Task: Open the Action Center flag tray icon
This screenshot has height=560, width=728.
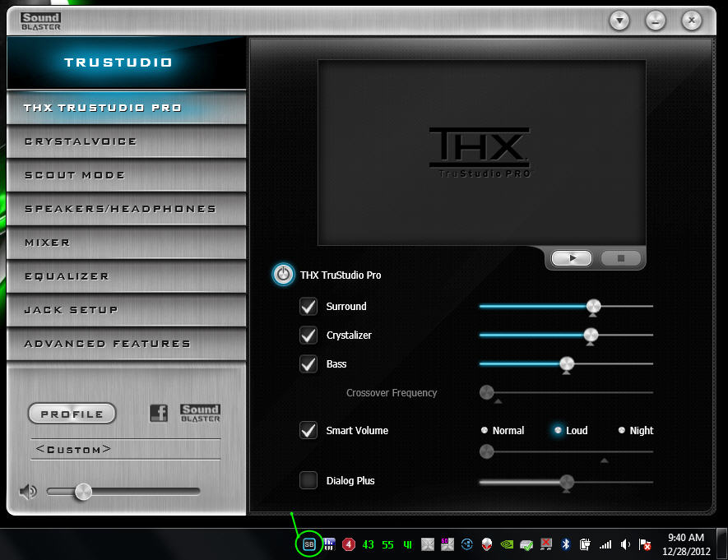Action: (645, 544)
